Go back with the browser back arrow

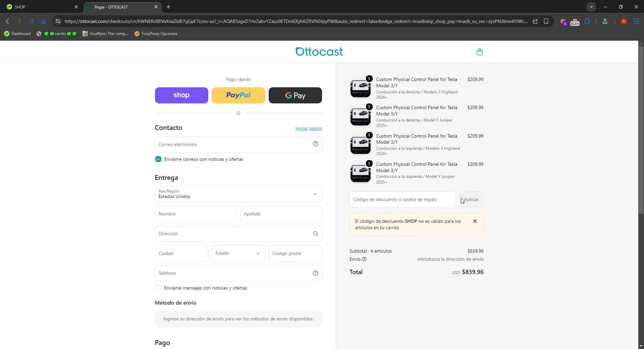7,21
